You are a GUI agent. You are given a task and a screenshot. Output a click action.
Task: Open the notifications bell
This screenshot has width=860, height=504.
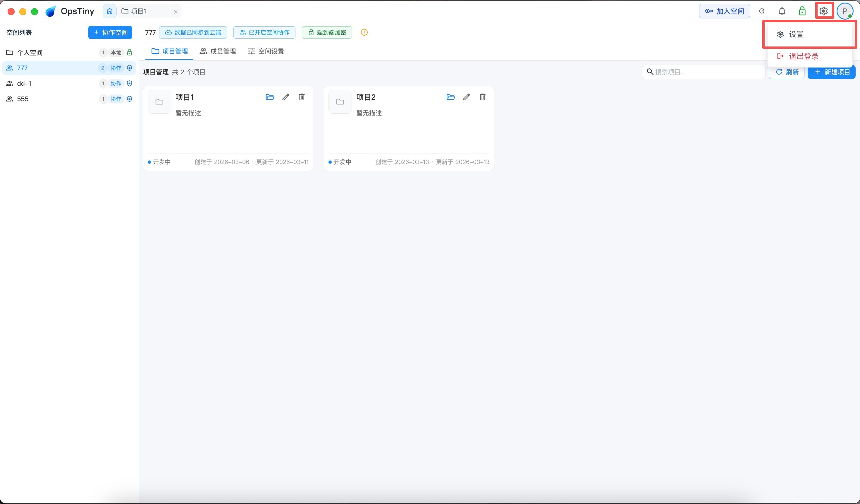pyautogui.click(x=782, y=11)
